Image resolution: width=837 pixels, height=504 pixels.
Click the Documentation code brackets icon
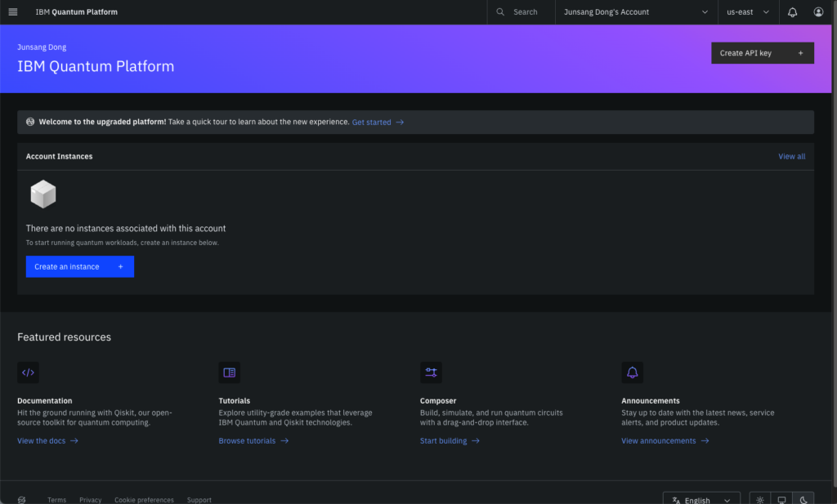[x=29, y=372]
